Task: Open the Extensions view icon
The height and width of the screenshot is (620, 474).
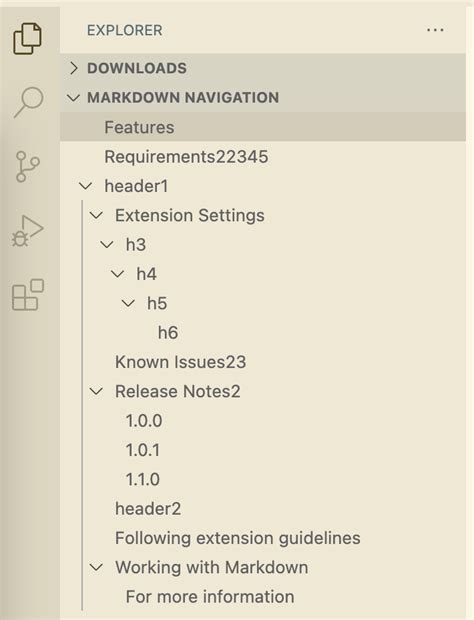Action: (x=28, y=295)
